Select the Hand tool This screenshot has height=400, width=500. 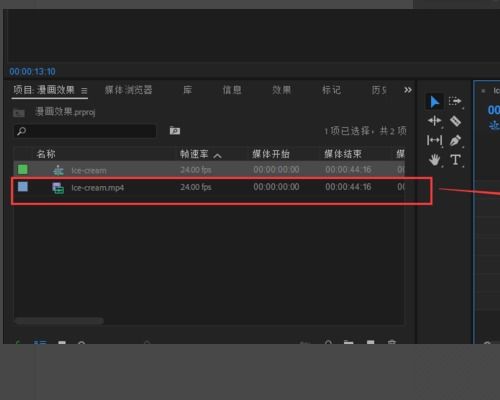coord(434,160)
